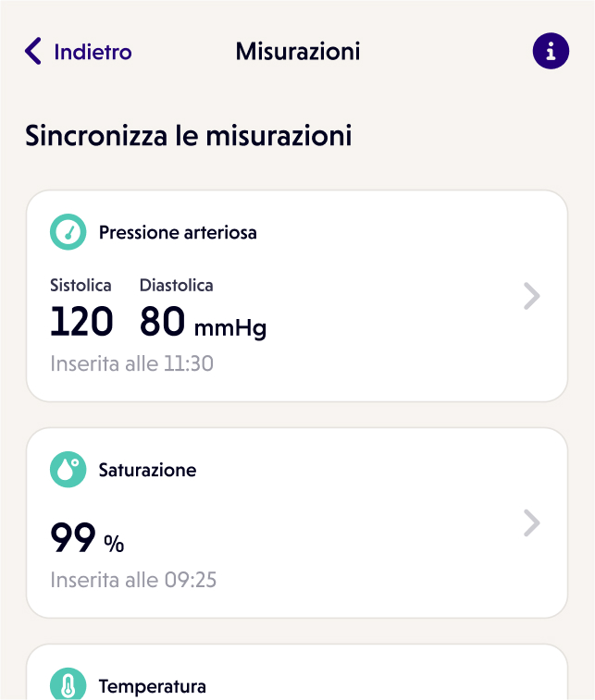This screenshot has width=595, height=700.
Task: Click the 99 saturation value
Action: click(73, 539)
